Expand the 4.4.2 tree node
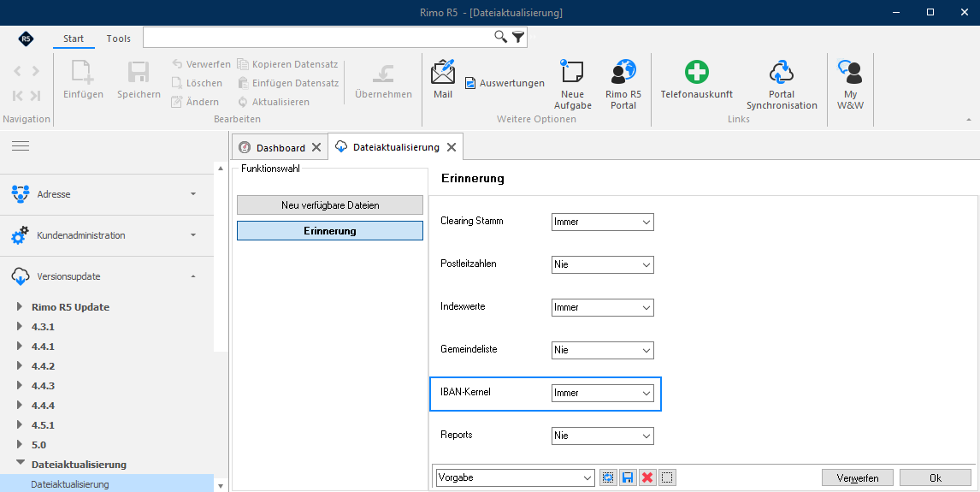Image resolution: width=980 pixels, height=492 pixels. [20, 366]
